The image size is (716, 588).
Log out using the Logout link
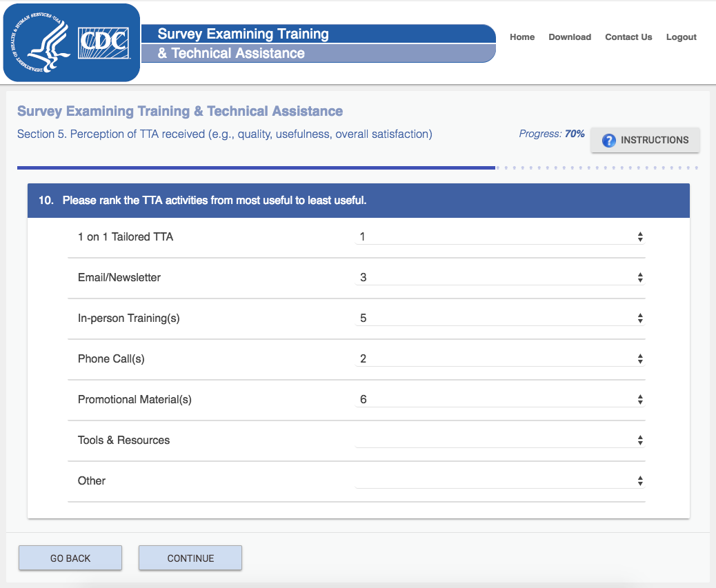[682, 37]
